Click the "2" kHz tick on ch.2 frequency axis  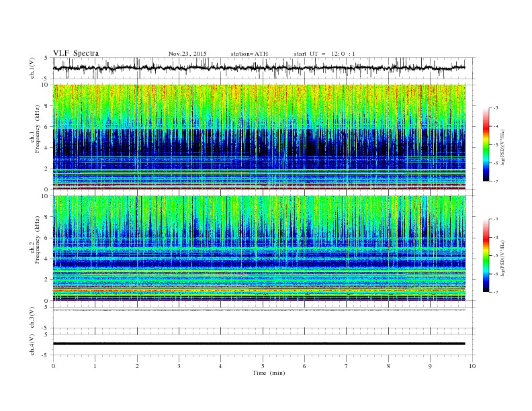click(47, 280)
